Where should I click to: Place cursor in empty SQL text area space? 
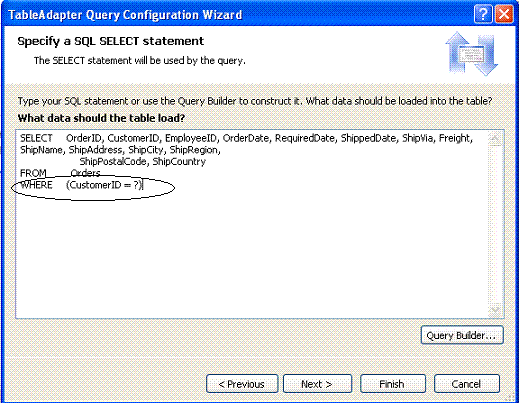pos(250,253)
